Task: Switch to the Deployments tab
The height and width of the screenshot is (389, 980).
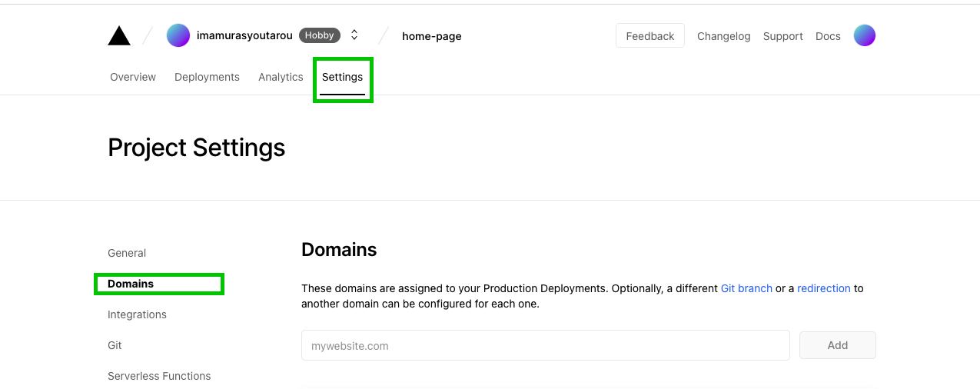Action: tap(207, 77)
